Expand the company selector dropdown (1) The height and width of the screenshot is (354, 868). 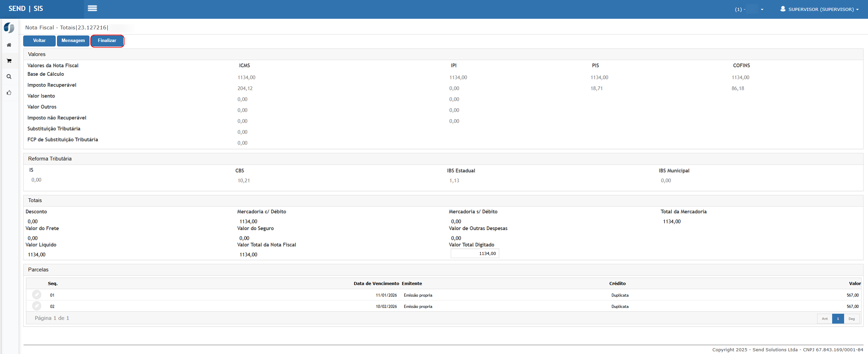(749, 9)
